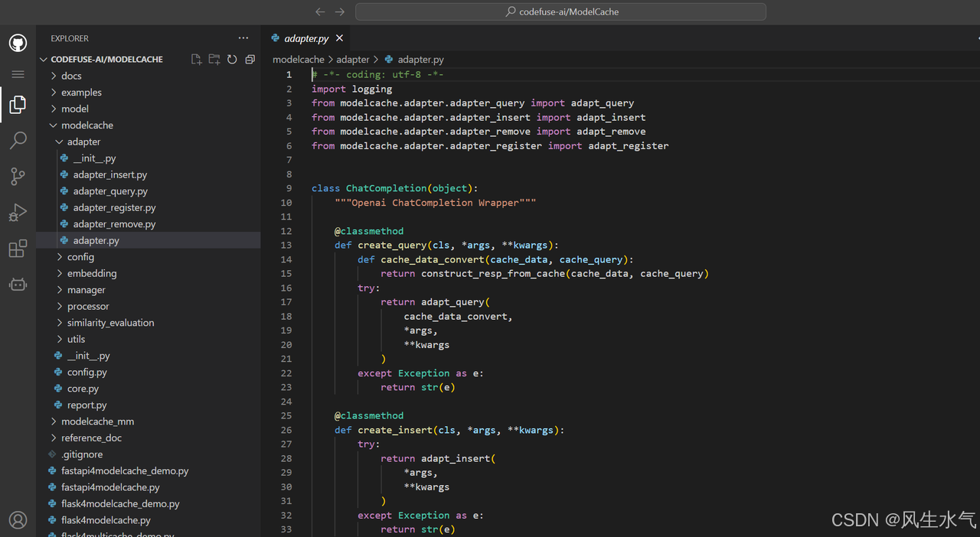Go forward with the right arrow
Screen dimensions: 980x537
click(340, 11)
